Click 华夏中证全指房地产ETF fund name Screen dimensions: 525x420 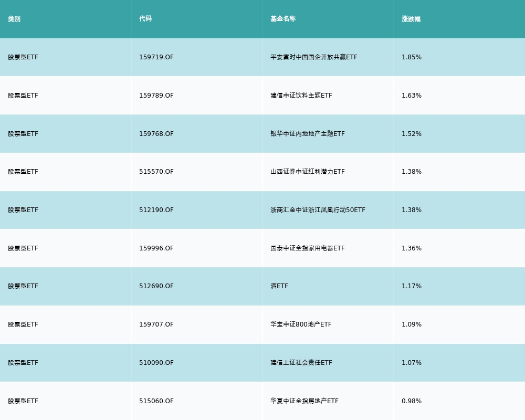coord(304,401)
